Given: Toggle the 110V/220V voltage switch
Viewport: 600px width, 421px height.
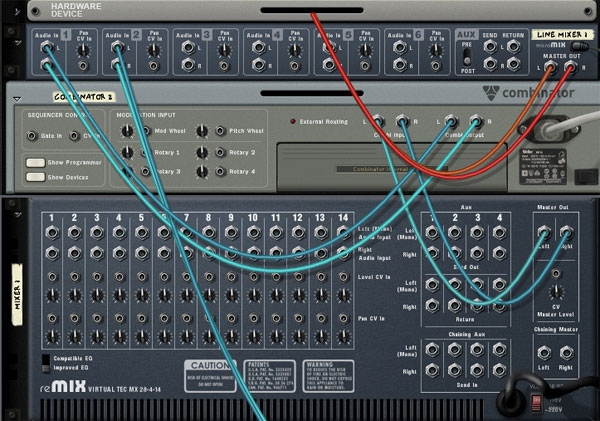Looking at the screenshot, I should tap(537, 404).
